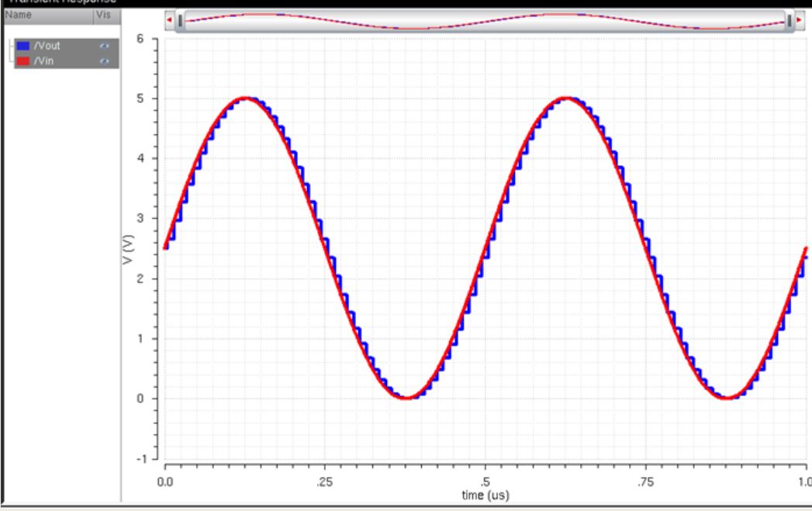The height and width of the screenshot is (511, 812).
Task: Click the first sine wave peak at 5V
Action: [246, 98]
